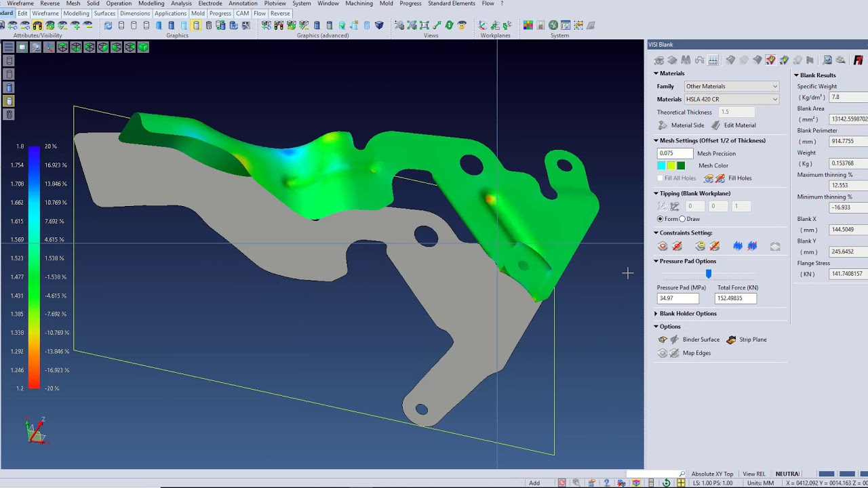Click the green circular icon in System group
Viewport: 868px width, 488px height.
coord(553,26)
